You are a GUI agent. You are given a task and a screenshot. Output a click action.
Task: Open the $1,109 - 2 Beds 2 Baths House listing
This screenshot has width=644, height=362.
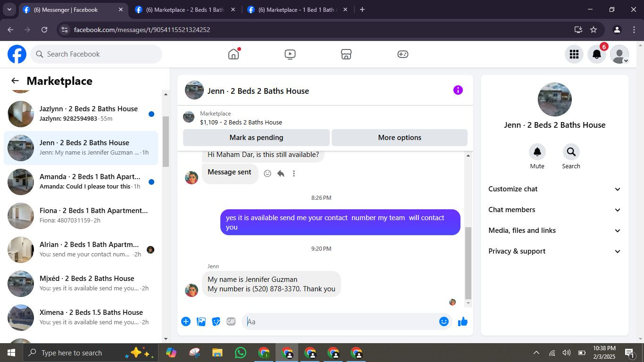tap(241, 122)
